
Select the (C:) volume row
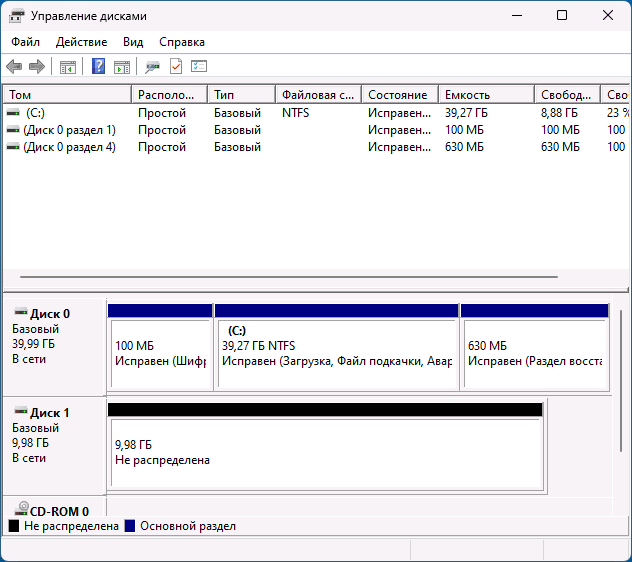tap(316, 113)
